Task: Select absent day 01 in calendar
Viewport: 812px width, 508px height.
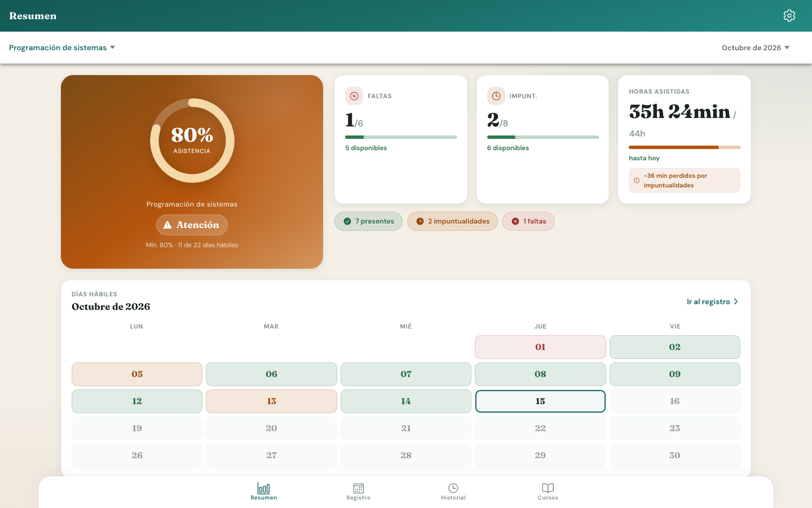Action: 540,347
